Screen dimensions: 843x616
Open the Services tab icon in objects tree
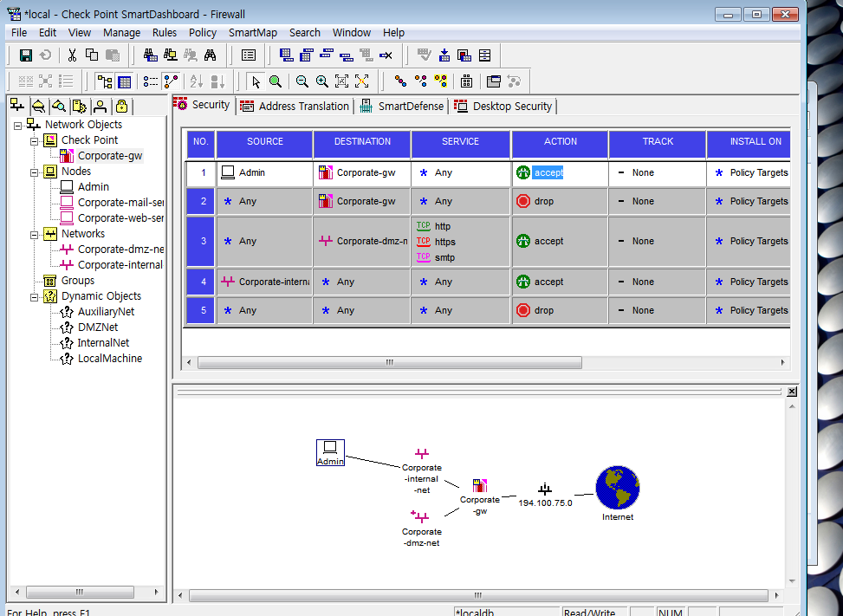coord(38,106)
